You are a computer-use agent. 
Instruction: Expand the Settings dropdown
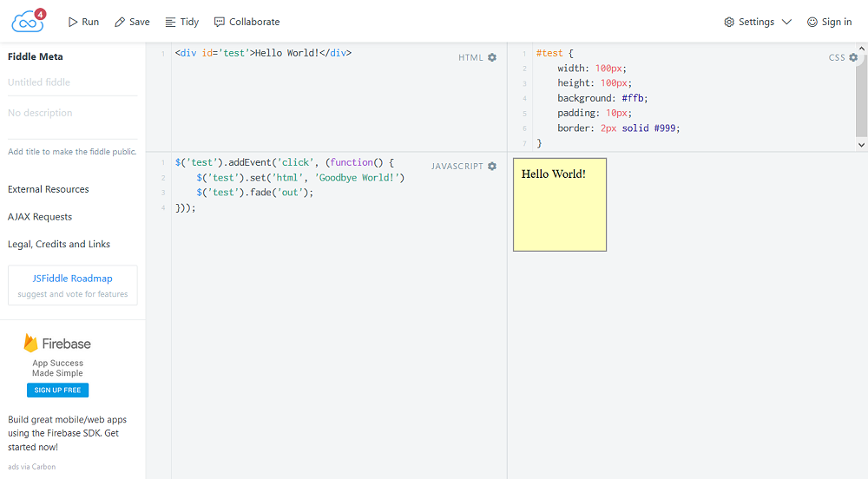[758, 22]
